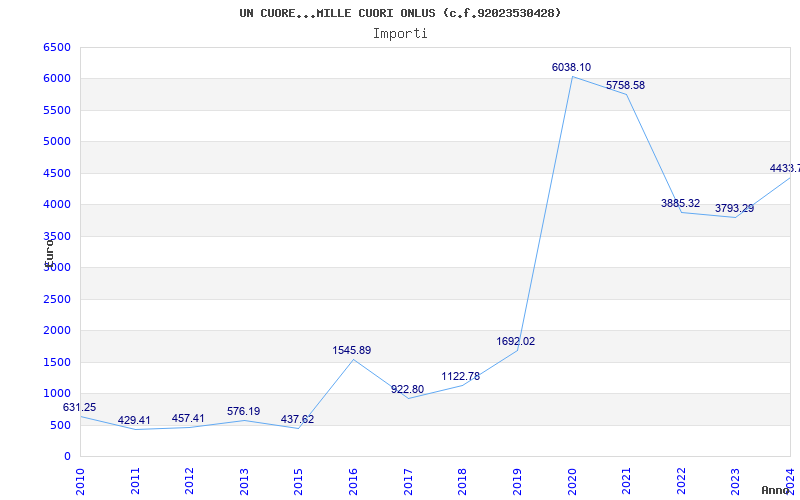Click the 3885.32 value label

681,203
